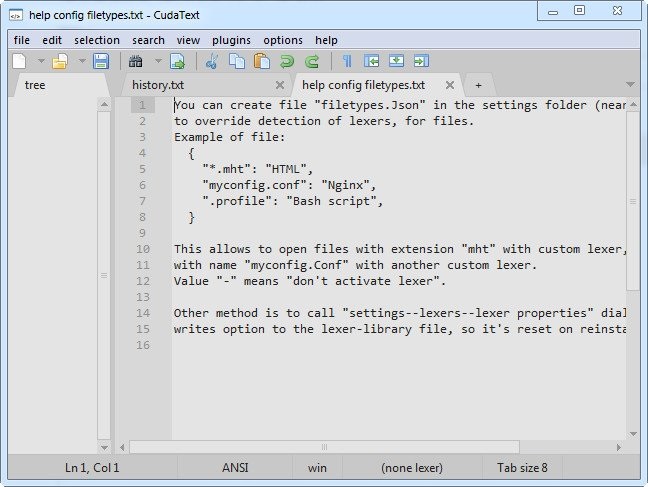Open the plugins menu

[231, 40]
